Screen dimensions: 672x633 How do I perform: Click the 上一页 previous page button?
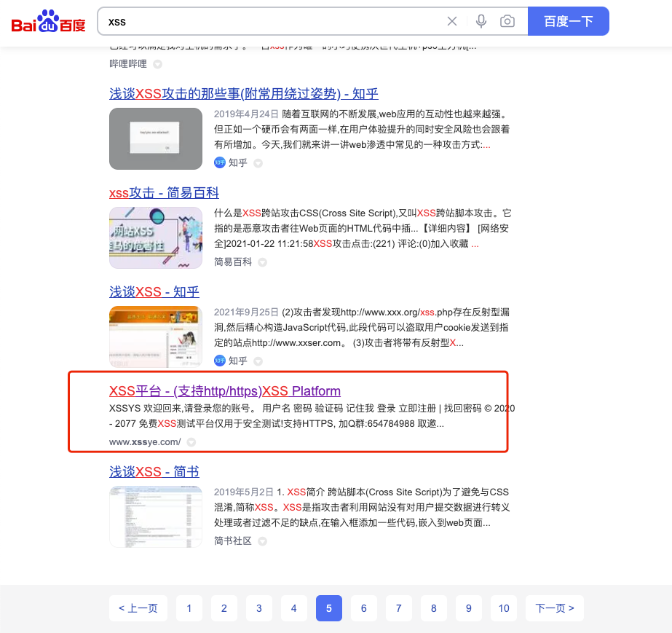click(x=138, y=608)
